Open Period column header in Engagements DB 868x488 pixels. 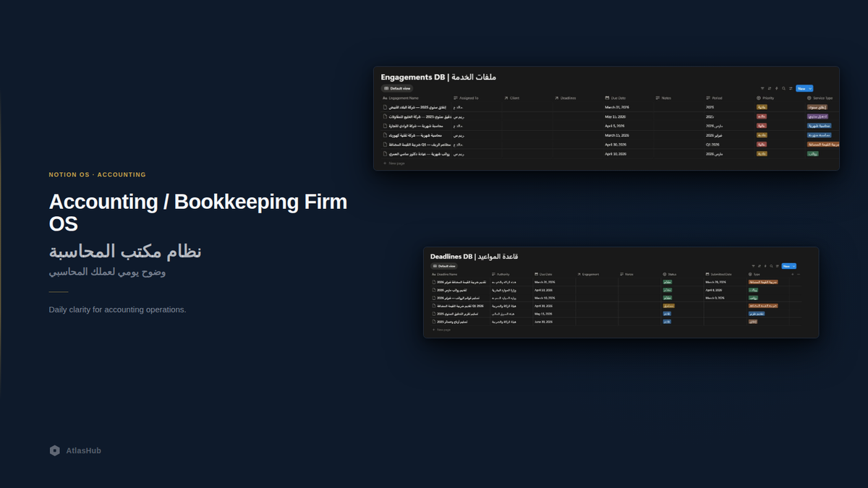[714, 98]
